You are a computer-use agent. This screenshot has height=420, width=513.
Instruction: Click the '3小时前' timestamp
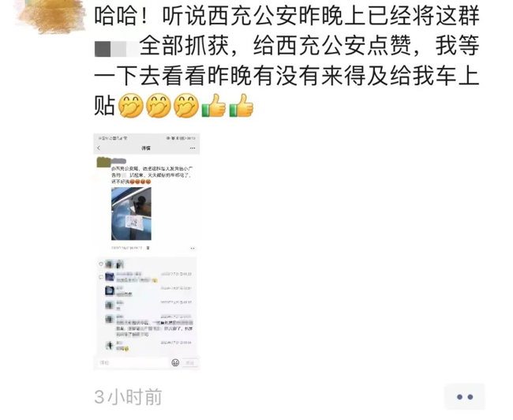(x=128, y=397)
